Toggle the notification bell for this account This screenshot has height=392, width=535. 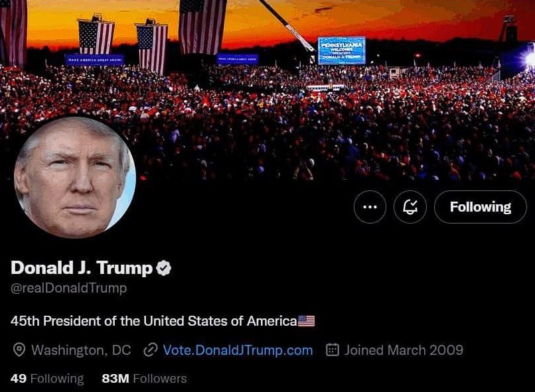[410, 207]
